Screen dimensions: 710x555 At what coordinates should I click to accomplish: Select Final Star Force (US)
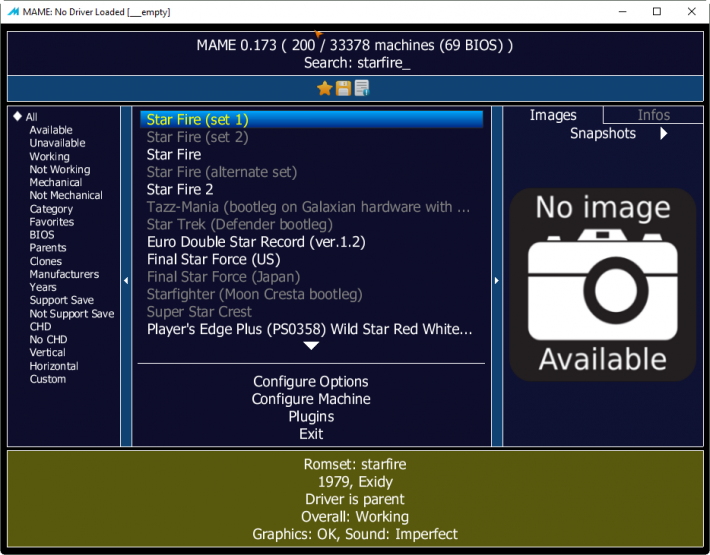[x=311, y=259]
